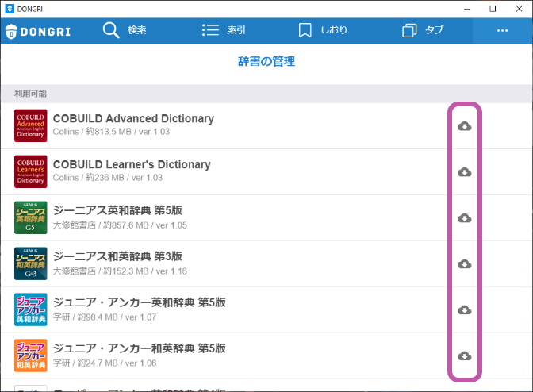Select COBUILD Learner's Dictionary cover thumbnail
The height and width of the screenshot is (392, 533).
coord(31,171)
